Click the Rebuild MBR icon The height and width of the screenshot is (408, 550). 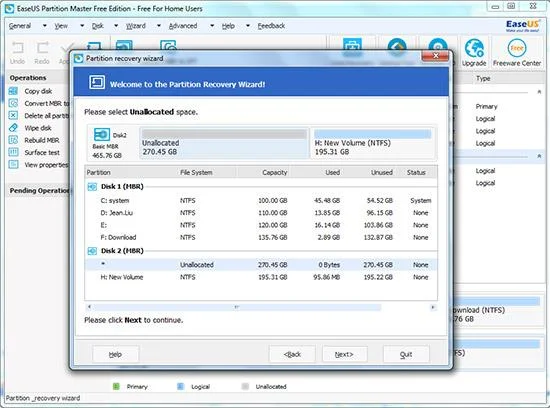point(13,140)
